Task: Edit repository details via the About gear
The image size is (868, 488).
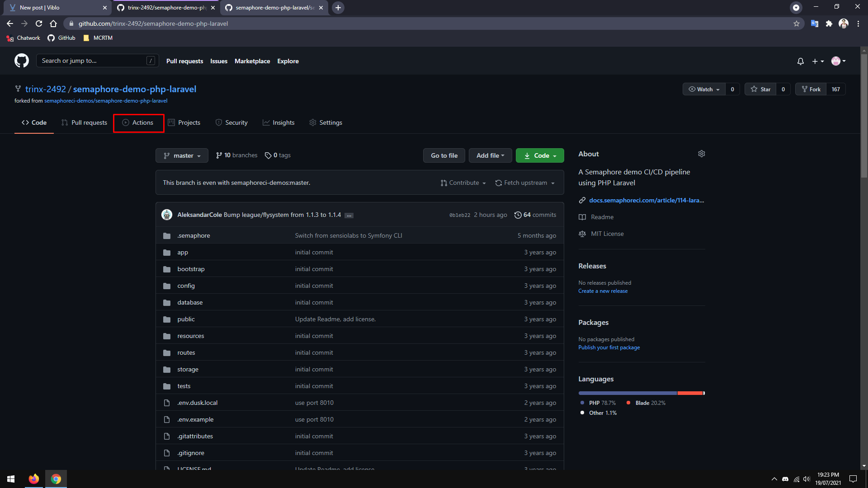Action: [701, 154]
